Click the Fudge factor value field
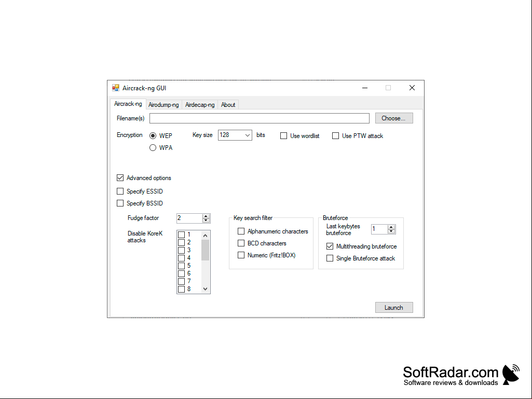This screenshot has width=532, height=399. [189, 218]
